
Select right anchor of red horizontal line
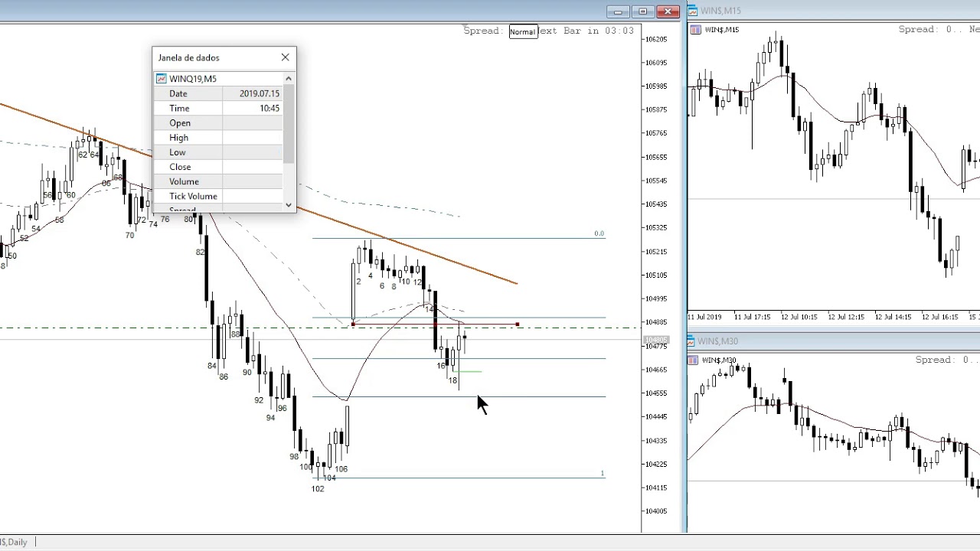click(x=518, y=324)
